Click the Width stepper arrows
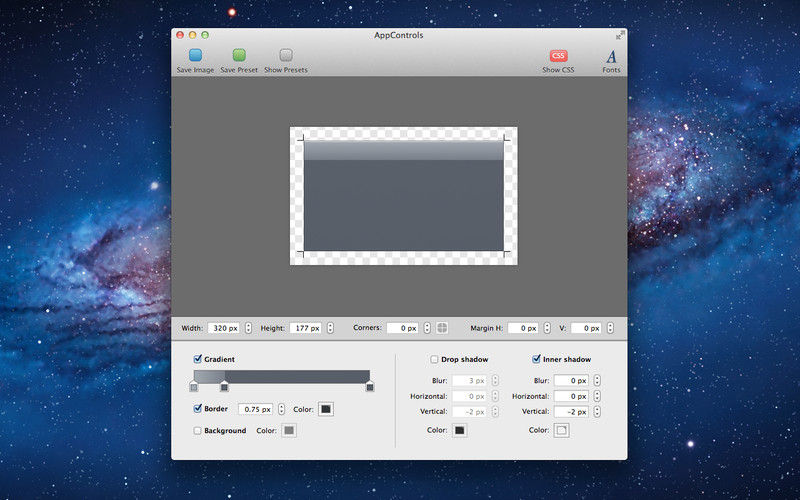 click(x=248, y=328)
